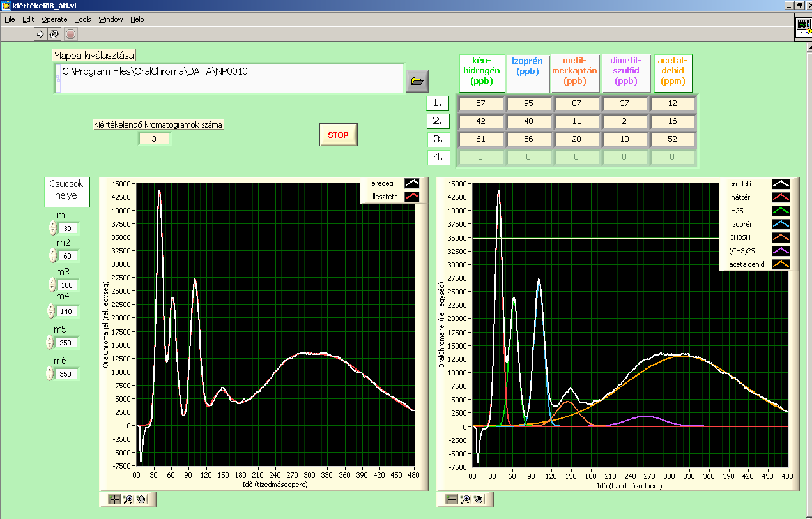Image resolution: width=812 pixels, height=519 pixels.
Task: Open the Operate menu
Action: tap(54, 19)
